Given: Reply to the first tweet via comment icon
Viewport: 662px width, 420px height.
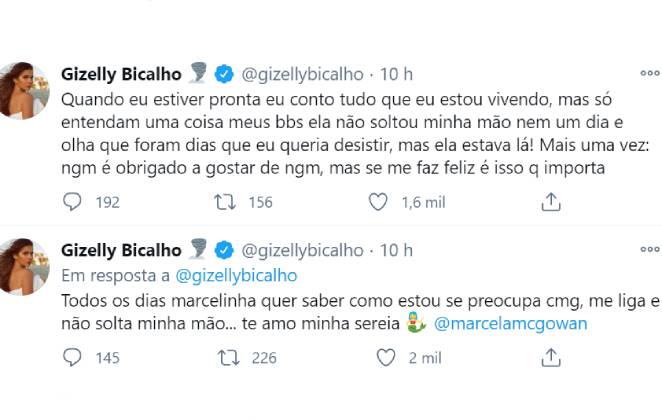Looking at the screenshot, I should click(x=72, y=202).
